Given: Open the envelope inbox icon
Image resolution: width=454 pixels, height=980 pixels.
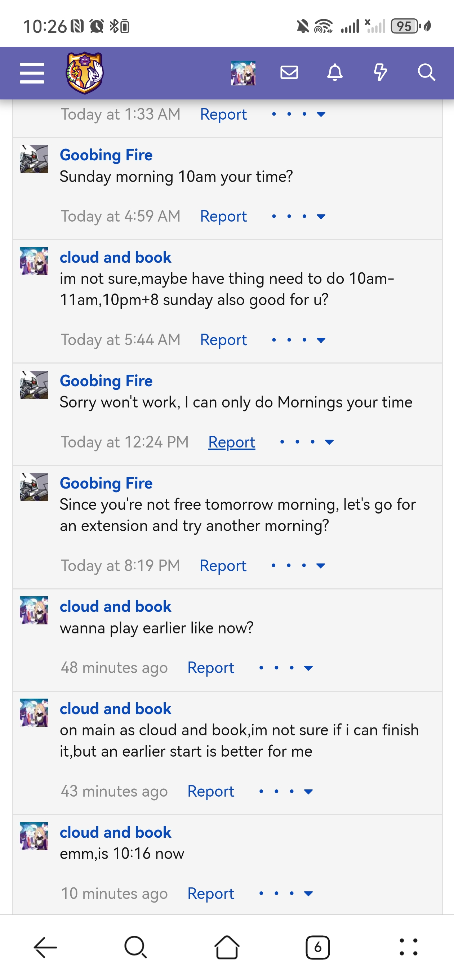Looking at the screenshot, I should point(289,72).
